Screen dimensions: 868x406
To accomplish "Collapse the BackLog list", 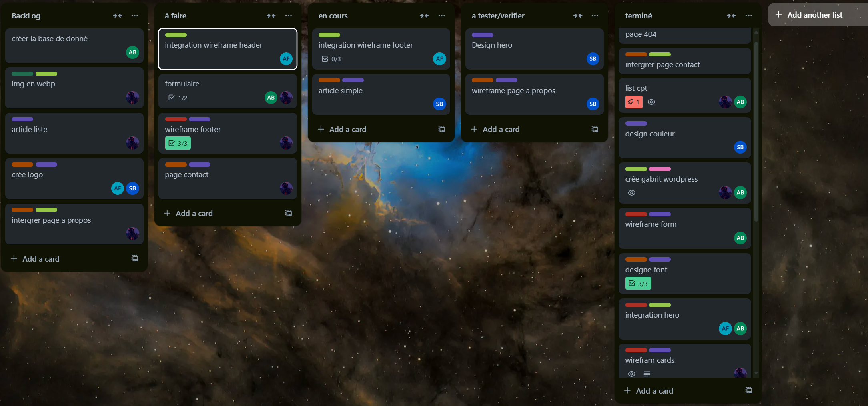I will click(x=117, y=16).
